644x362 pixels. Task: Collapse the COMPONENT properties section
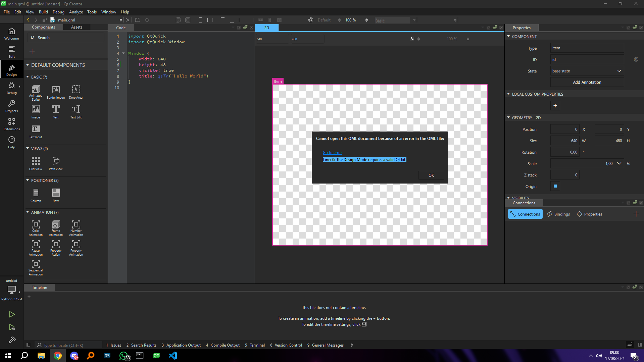click(508, 36)
